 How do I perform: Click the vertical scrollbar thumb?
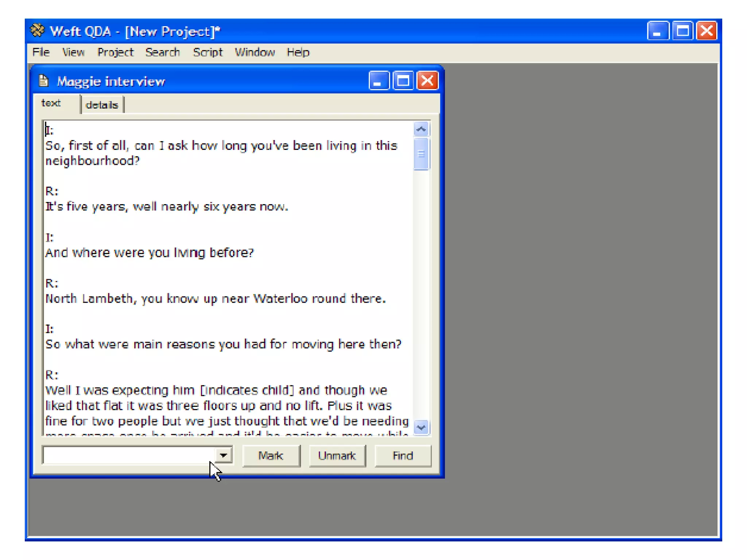click(x=421, y=154)
